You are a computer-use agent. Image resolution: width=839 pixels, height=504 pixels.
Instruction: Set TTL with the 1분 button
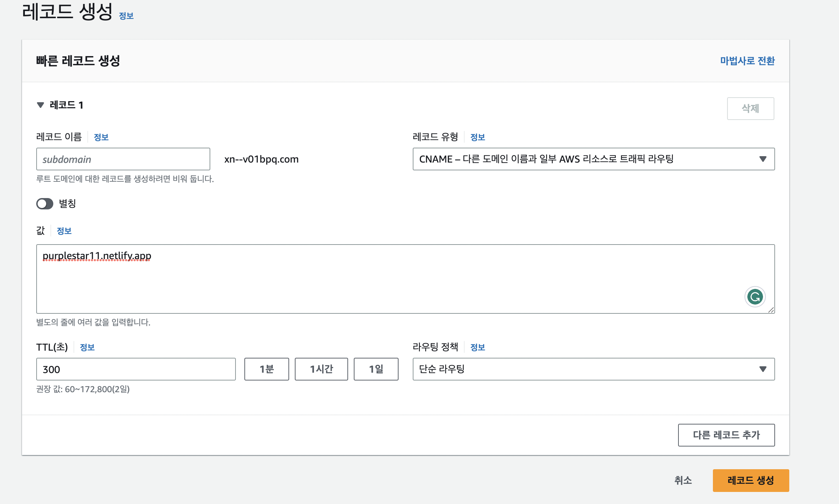tap(266, 369)
